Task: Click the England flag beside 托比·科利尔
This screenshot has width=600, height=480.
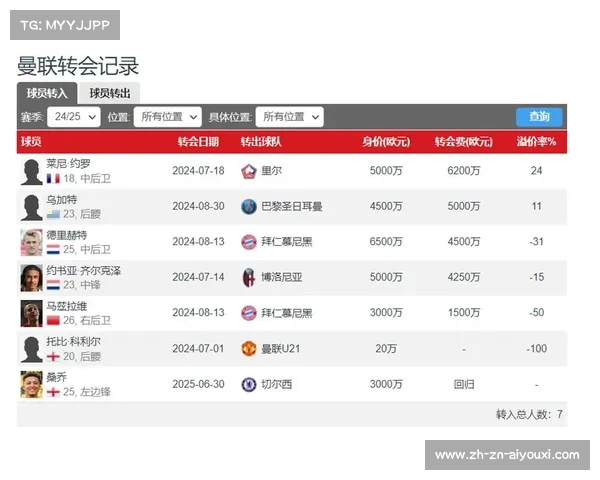Action: coord(53,356)
